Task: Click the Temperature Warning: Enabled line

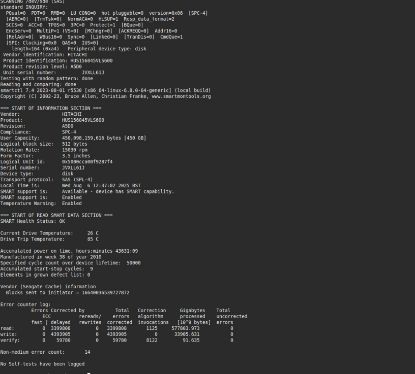Action: click(x=41, y=203)
